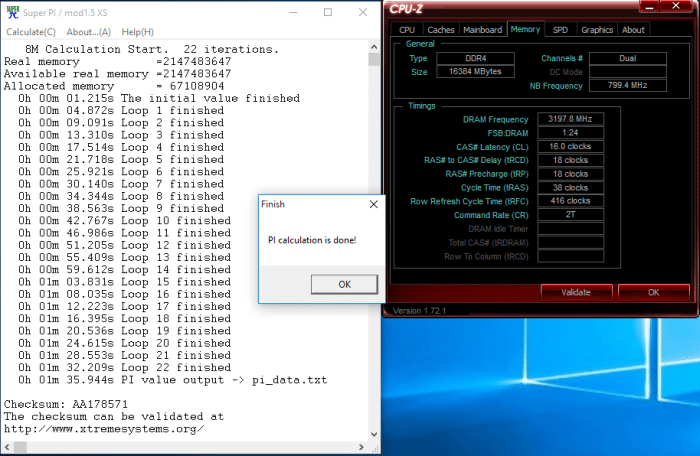Click the Validate button in CPU-Z
This screenshot has width=700, height=456.
[576, 292]
